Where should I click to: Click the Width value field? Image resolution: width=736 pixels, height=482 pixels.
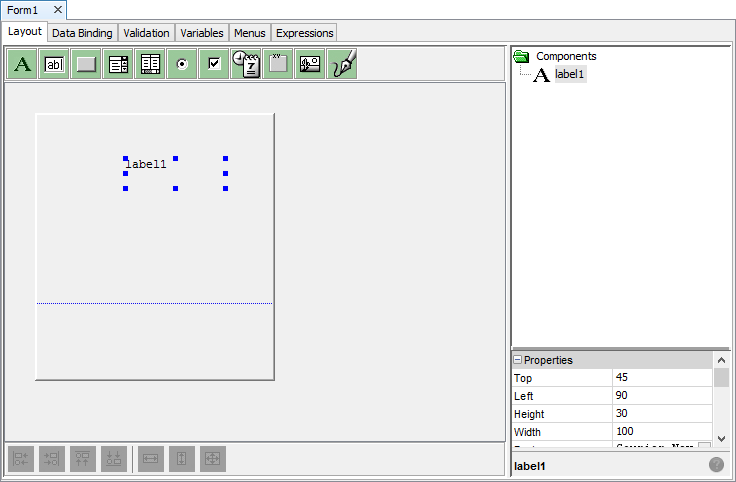click(x=662, y=432)
